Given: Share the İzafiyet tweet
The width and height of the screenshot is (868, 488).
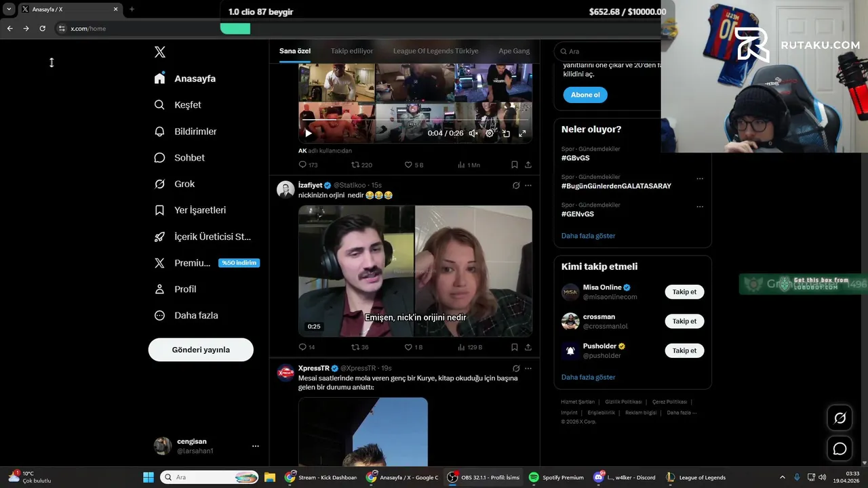Looking at the screenshot, I should pos(528,347).
